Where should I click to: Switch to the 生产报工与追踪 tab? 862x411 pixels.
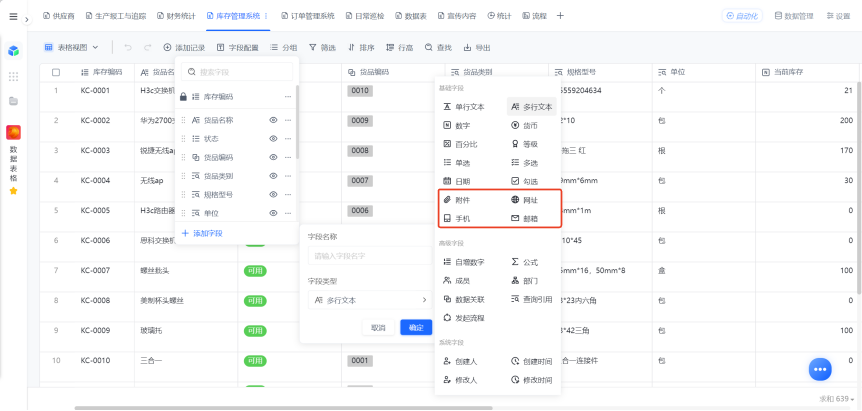pos(116,16)
